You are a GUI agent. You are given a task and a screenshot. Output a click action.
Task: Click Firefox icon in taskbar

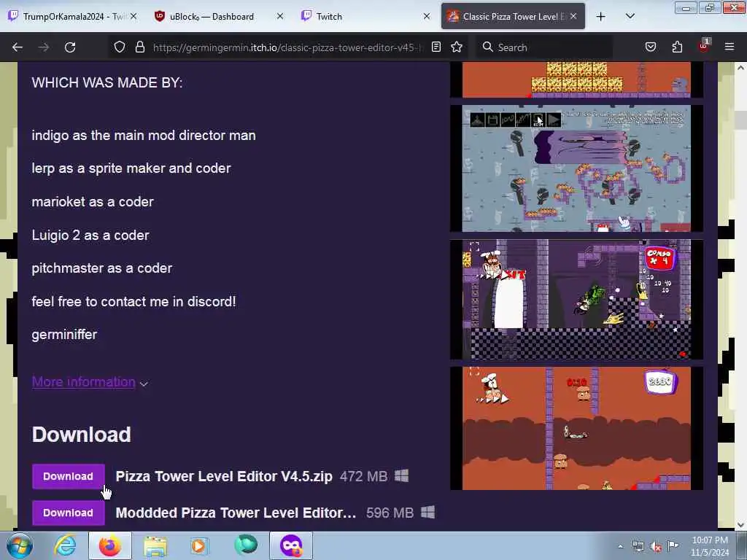[109, 545]
